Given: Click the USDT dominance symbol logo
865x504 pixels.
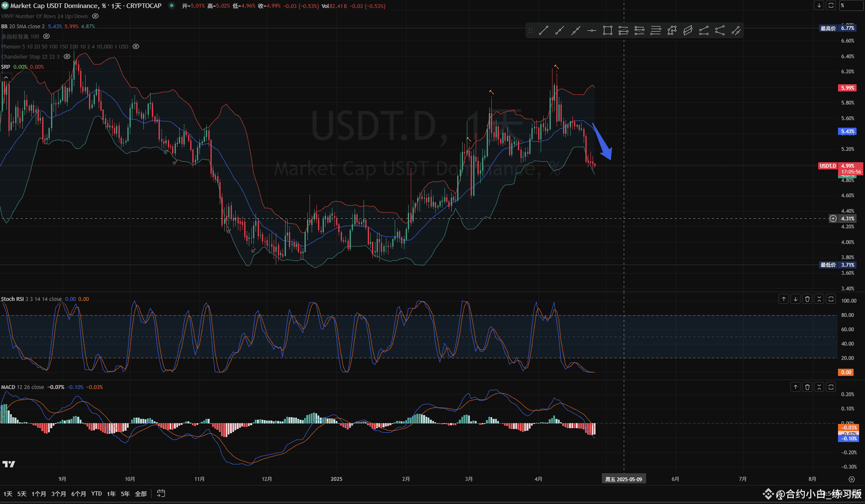Looking at the screenshot, I should coord(5,6).
